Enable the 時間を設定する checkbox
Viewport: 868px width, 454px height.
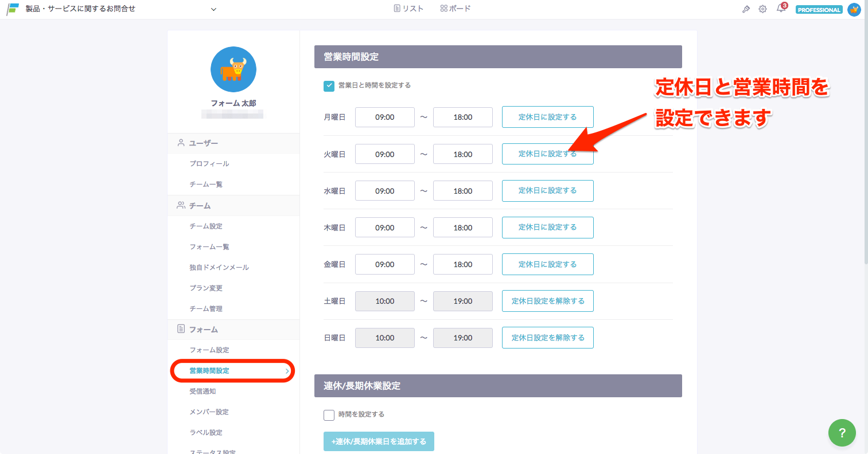click(x=329, y=414)
